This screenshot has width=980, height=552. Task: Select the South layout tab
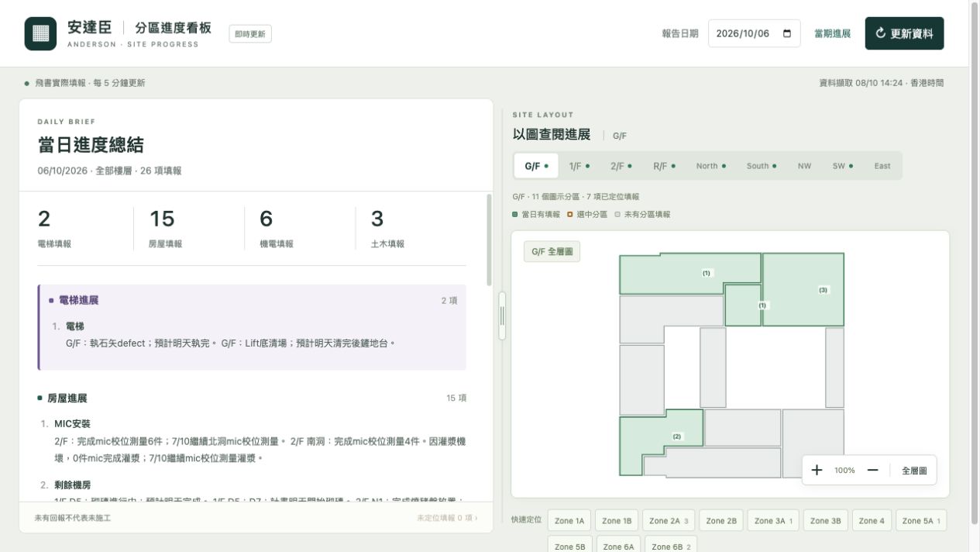(762, 166)
